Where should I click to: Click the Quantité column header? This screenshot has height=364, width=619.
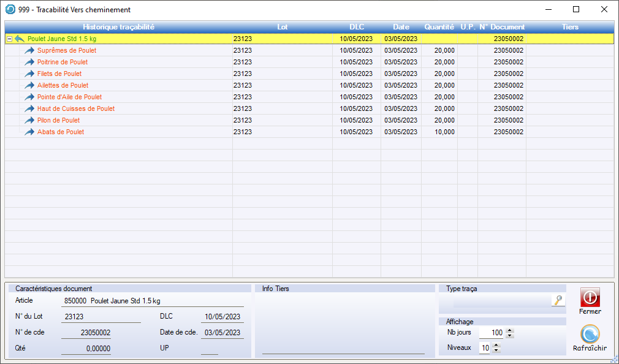point(439,27)
